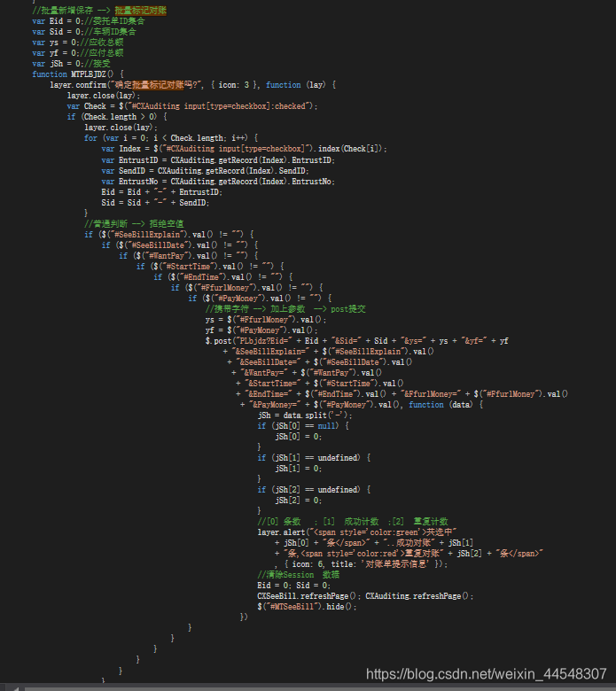
Task: Click the 'if ($("#PayMoney").val() != "")' line
Action: click(x=261, y=298)
